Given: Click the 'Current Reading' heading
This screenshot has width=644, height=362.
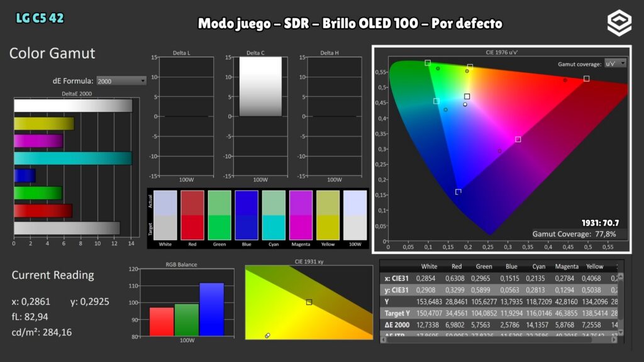Looking at the screenshot, I should pos(53,275).
